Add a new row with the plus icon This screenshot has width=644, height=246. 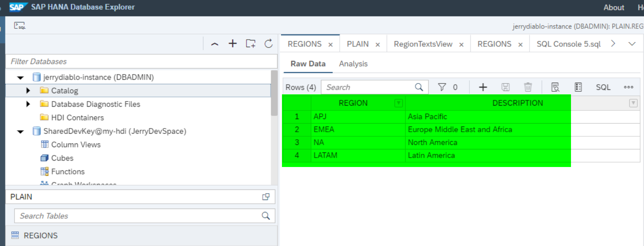pos(483,87)
